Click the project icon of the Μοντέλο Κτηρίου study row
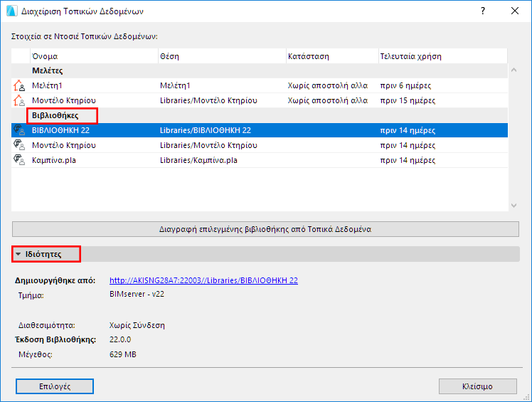The width and height of the screenshot is (532, 402). 19,100
